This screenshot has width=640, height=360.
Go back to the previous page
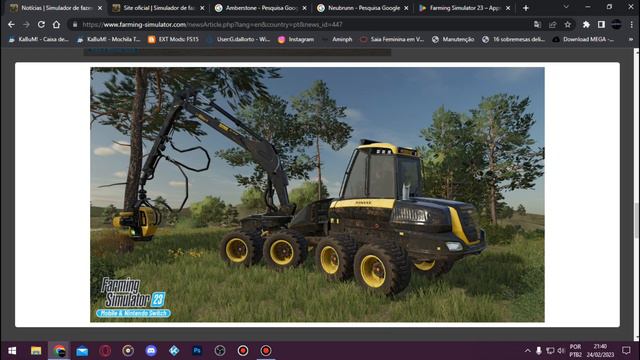pos(11,24)
